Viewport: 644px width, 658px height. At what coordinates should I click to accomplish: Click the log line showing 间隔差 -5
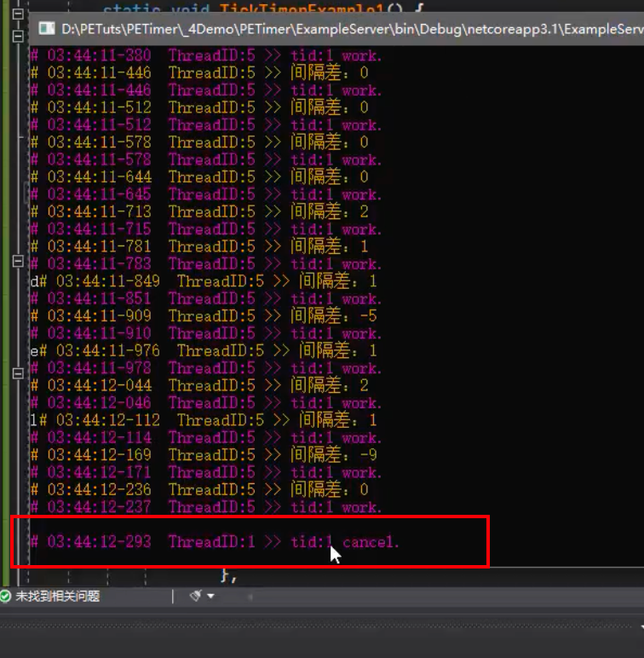pos(204,316)
